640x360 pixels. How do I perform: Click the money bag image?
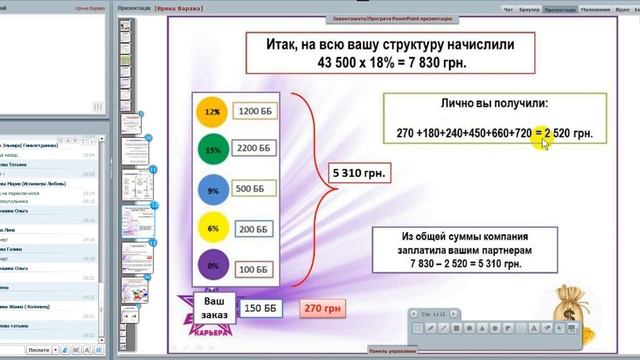pos(571,306)
